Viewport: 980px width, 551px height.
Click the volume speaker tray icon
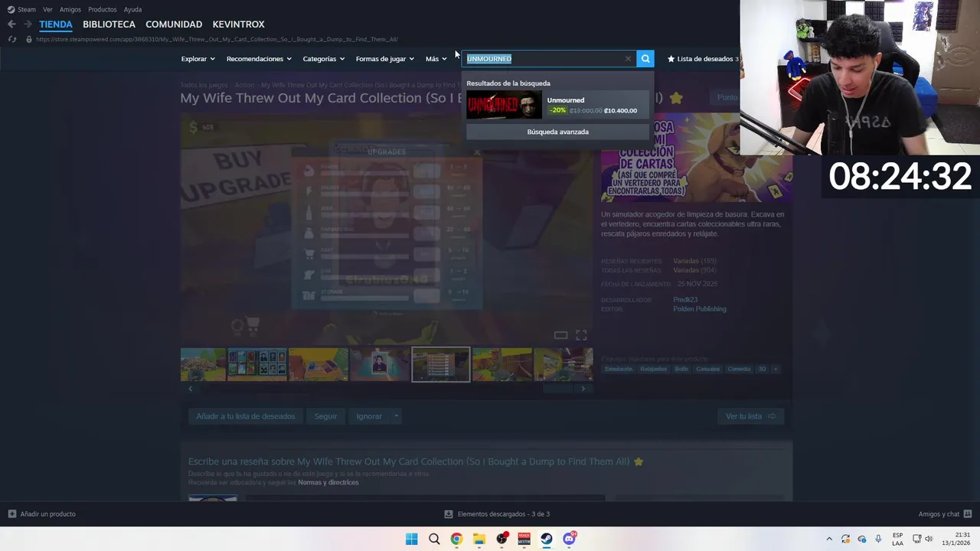coord(929,540)
